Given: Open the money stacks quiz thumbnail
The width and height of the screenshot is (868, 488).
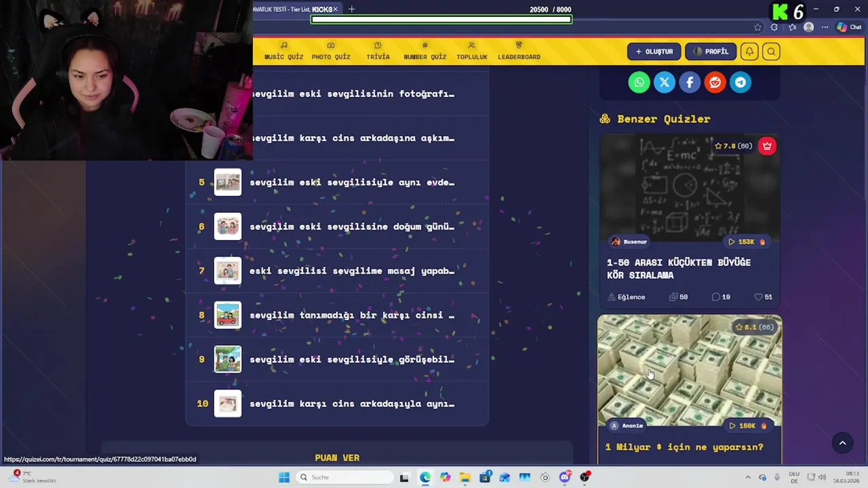Looking at the screenshot, I should coord(690,369).
